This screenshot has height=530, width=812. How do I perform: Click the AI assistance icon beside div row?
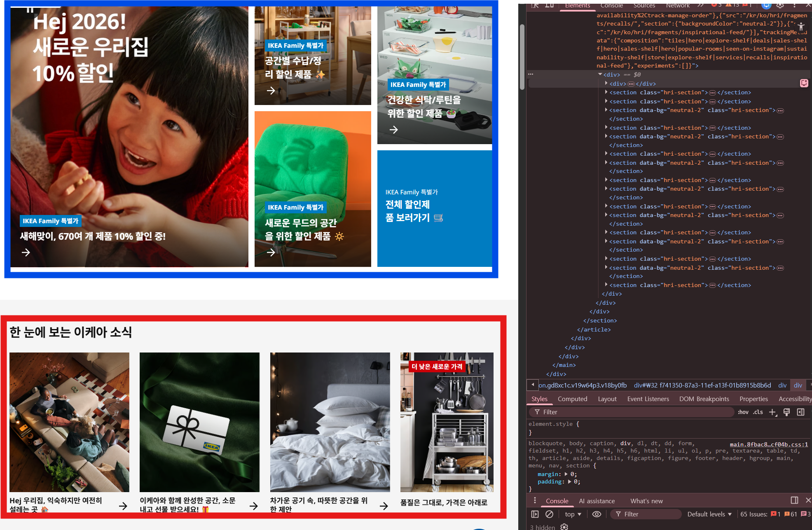pos(804,83)
